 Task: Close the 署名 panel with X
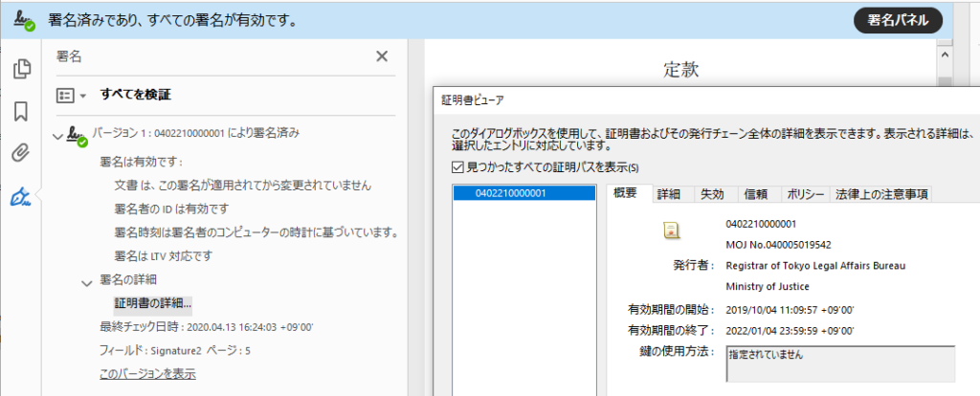[x=382, y=56]
